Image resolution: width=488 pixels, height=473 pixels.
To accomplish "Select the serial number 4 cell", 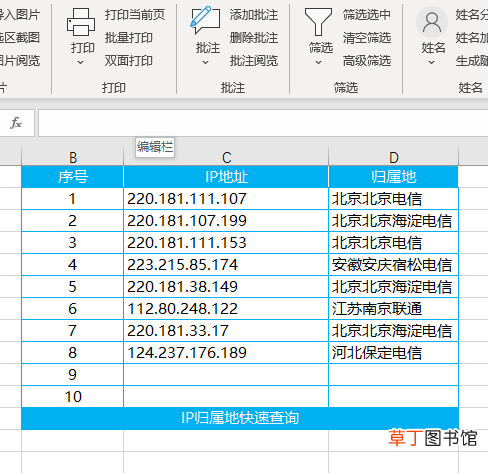I will pyautogui.click(x=72, y=265).
